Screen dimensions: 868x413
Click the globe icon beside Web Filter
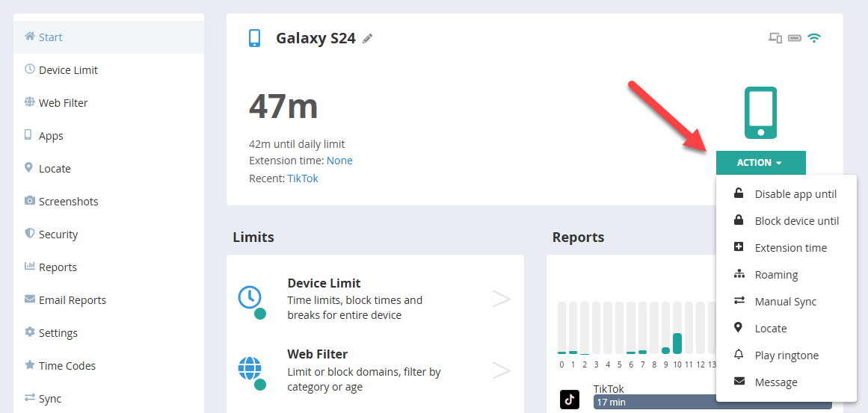click(x=30, y=102)
